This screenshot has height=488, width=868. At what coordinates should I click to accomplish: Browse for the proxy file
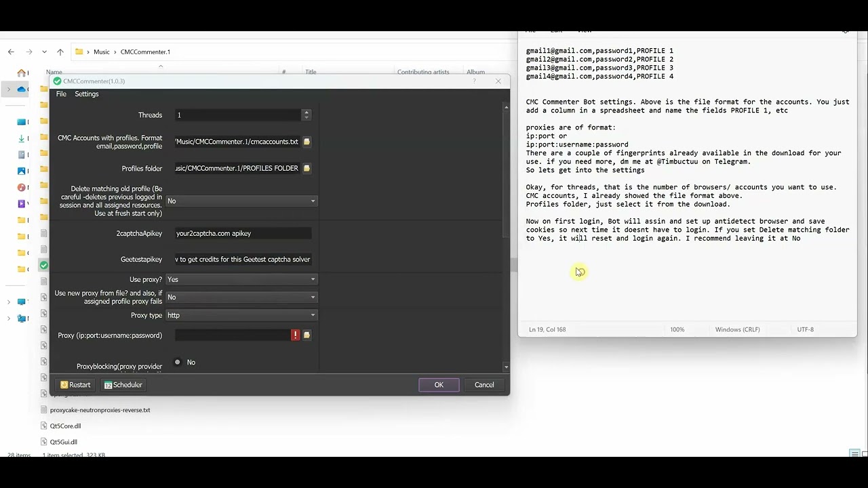click(x=307, y=335)
